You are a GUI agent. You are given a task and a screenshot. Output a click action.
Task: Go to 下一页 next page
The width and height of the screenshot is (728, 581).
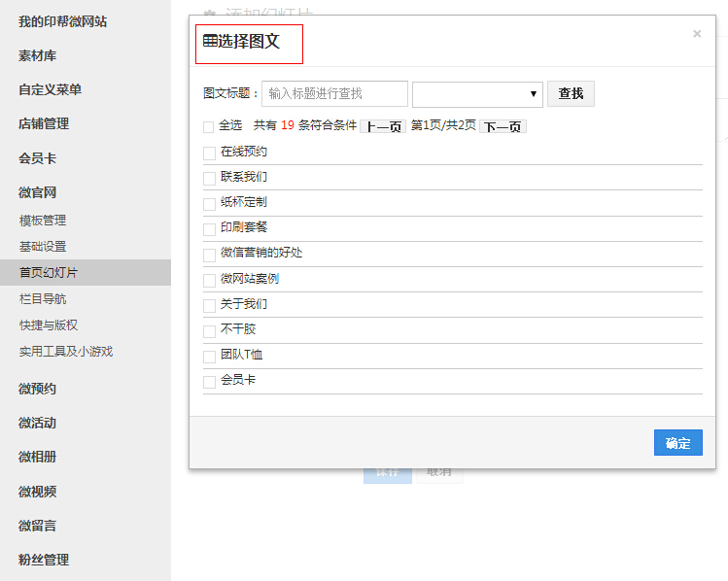click(x=503, y=126)
